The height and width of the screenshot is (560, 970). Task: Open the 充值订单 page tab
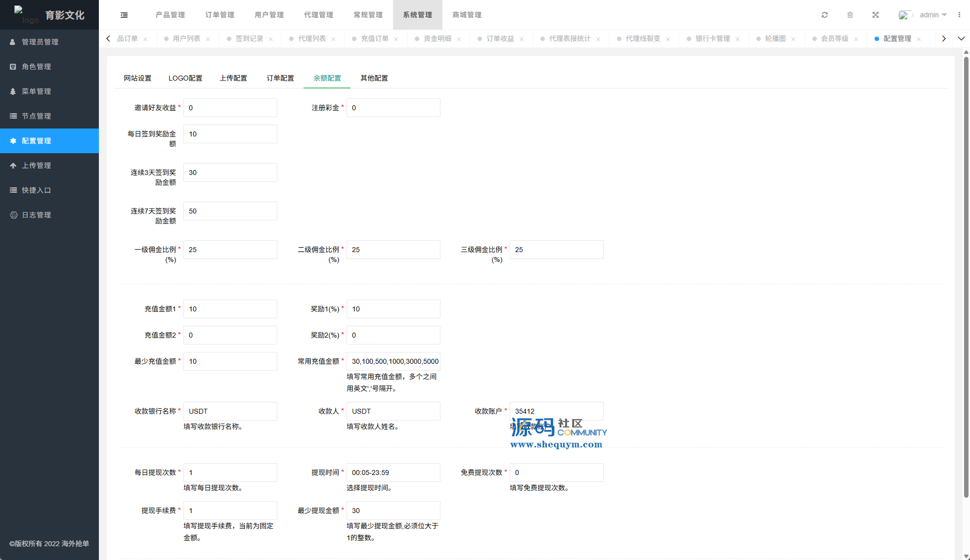click(374, 39)
